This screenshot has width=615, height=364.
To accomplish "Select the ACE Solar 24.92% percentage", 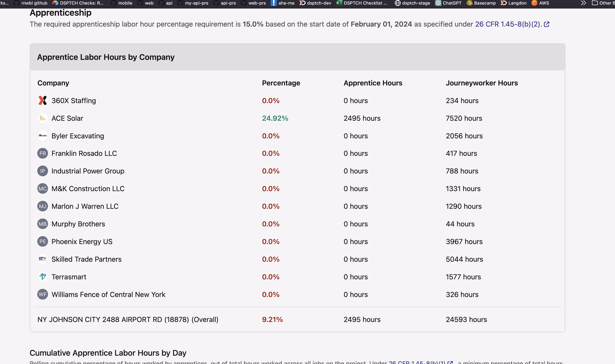I will tap(275, 118).
